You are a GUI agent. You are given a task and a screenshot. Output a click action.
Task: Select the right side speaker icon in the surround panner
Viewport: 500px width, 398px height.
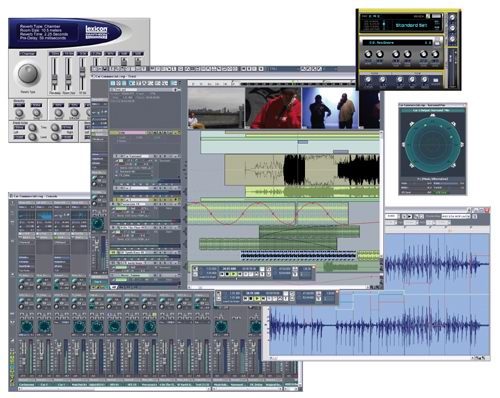[462, 145]
